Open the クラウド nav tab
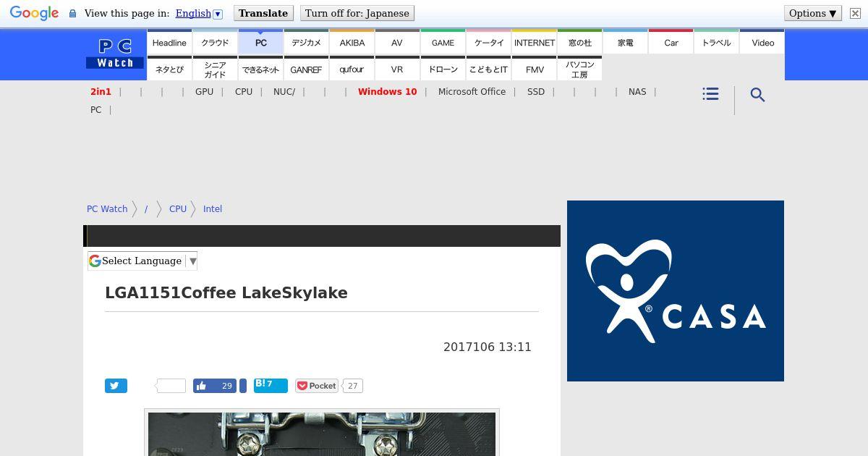 [x=215, y=42]
